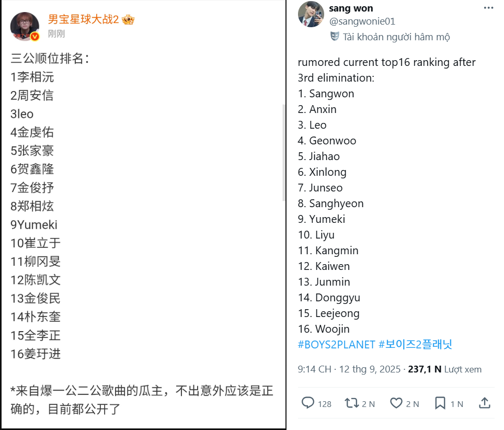Open the @sangwonie01 handle
This screenshot has width=504, height=430.
tap(362, 21)
